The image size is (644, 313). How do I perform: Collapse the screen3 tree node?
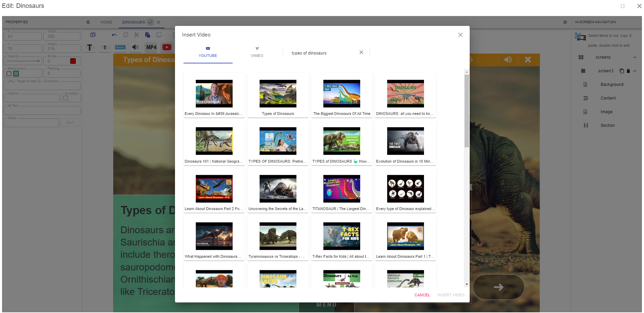635,71
